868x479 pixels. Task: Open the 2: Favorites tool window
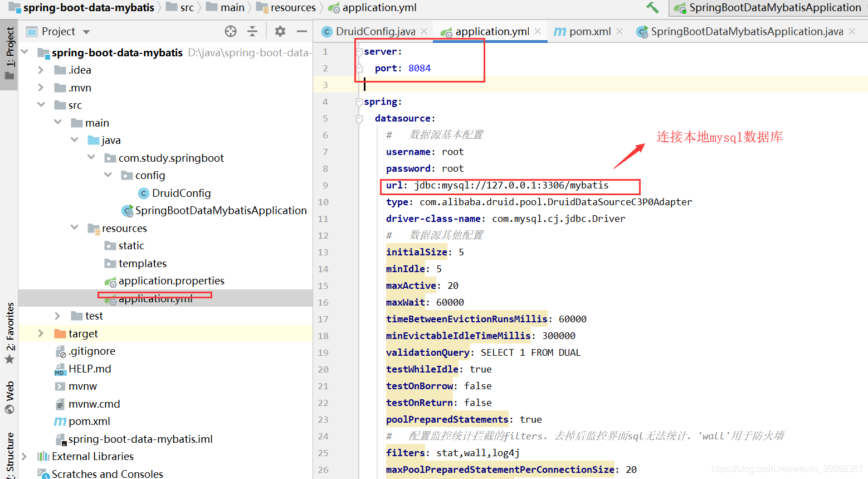tap(9, 333)
